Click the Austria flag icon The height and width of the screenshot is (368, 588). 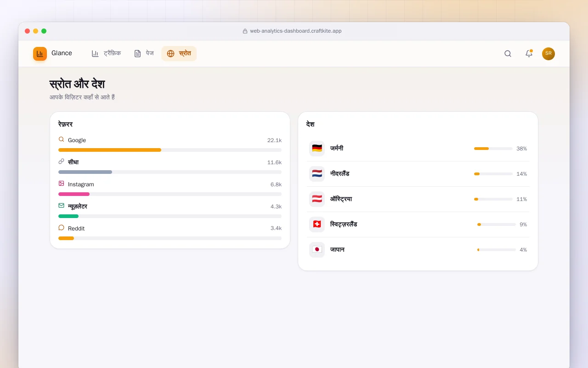click(317, 199)
